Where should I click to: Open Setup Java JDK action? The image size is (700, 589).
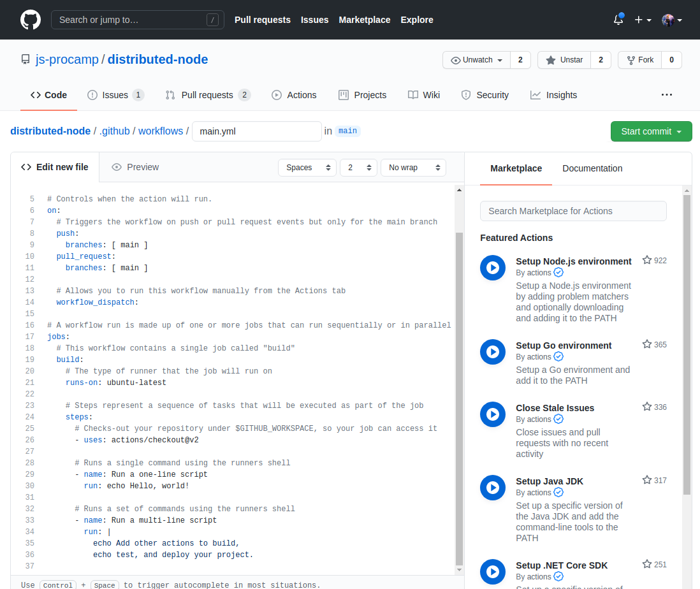tap(550, 481)
